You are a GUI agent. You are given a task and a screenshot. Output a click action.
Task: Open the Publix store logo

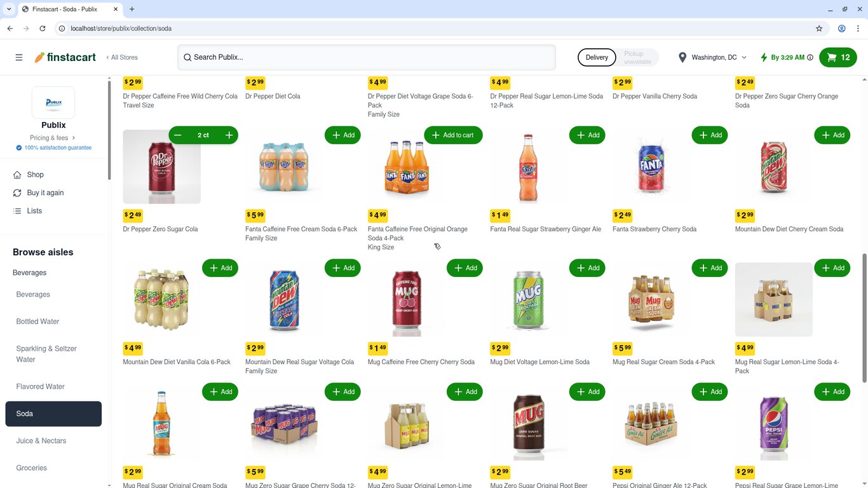53,102
